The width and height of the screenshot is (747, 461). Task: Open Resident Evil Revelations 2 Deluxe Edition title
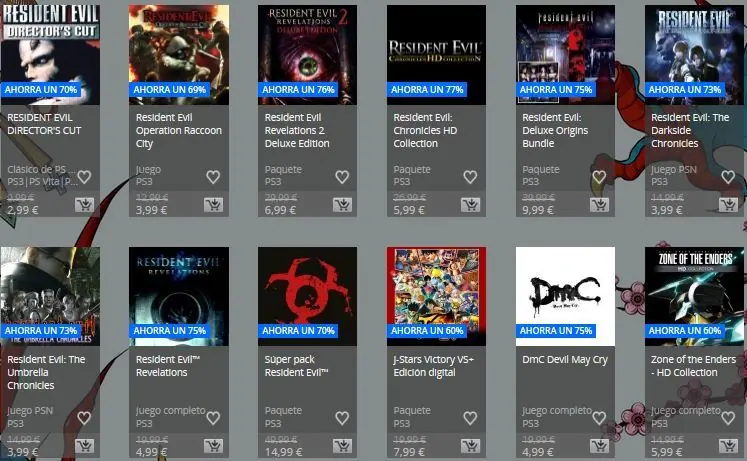click(x=297, y=130)
